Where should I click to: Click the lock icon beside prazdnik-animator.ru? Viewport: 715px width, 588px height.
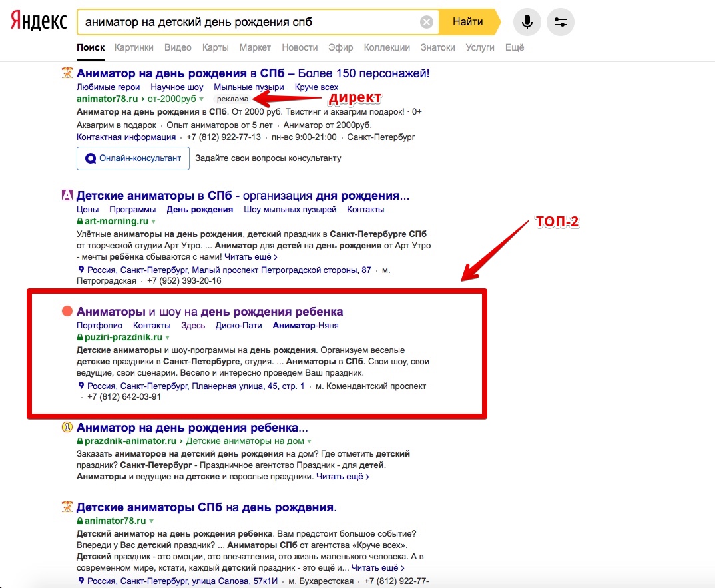click(80, 441)
